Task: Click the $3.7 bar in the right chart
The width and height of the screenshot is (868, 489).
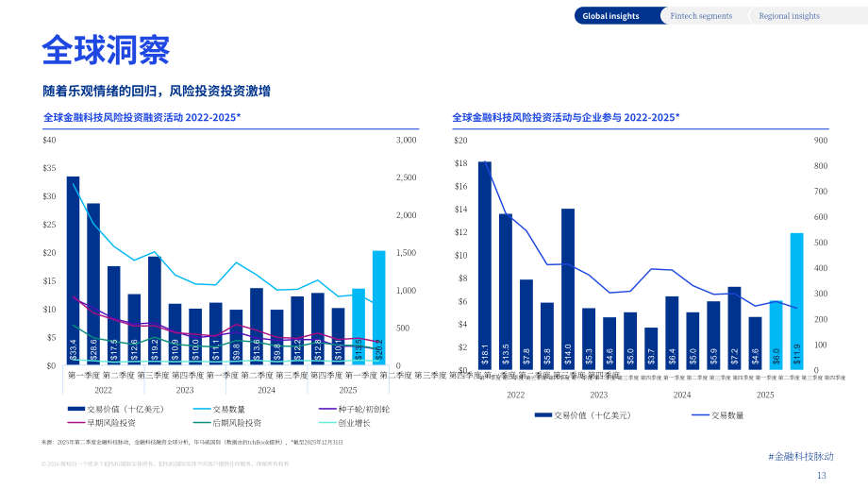Action: pyautogui.click(x=651, y=349)
